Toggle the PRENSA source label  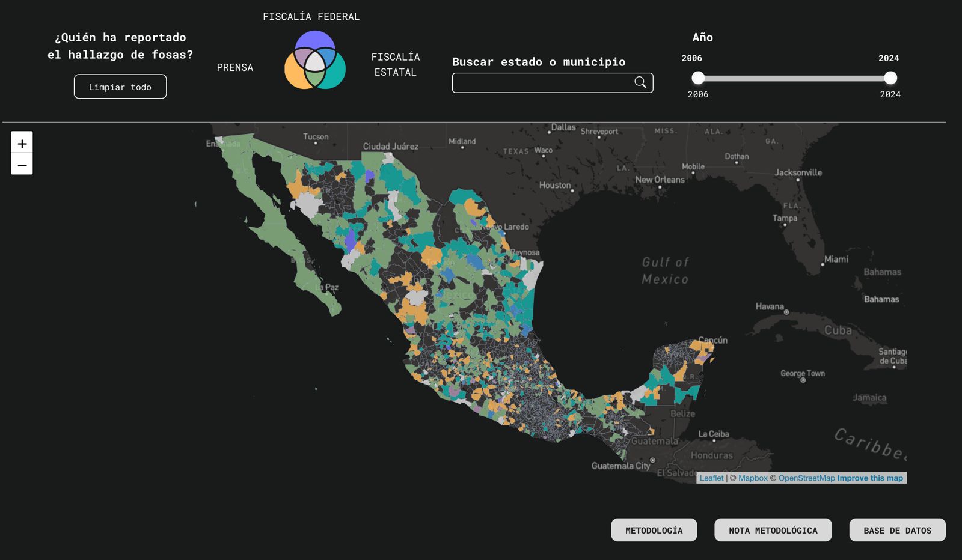[234, 67]
